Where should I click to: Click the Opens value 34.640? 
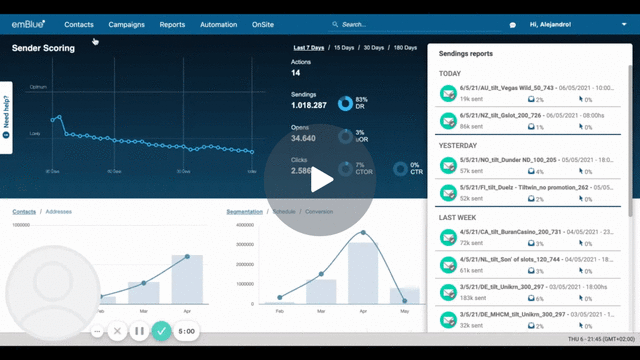[303, 138]
